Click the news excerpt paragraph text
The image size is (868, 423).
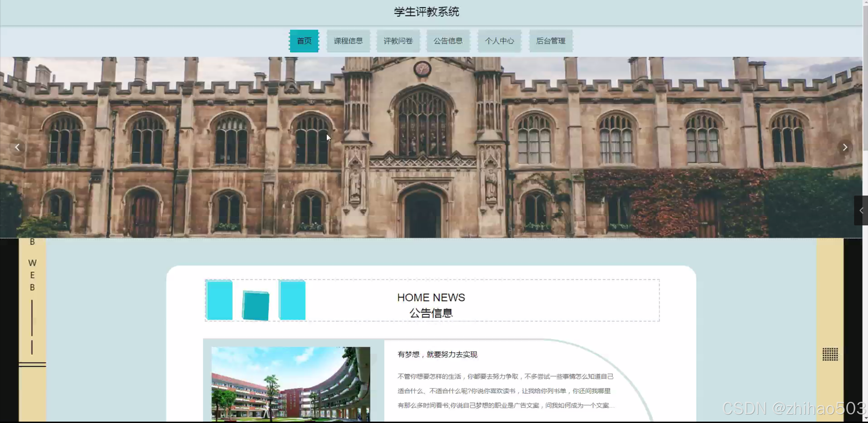(505, 391)
